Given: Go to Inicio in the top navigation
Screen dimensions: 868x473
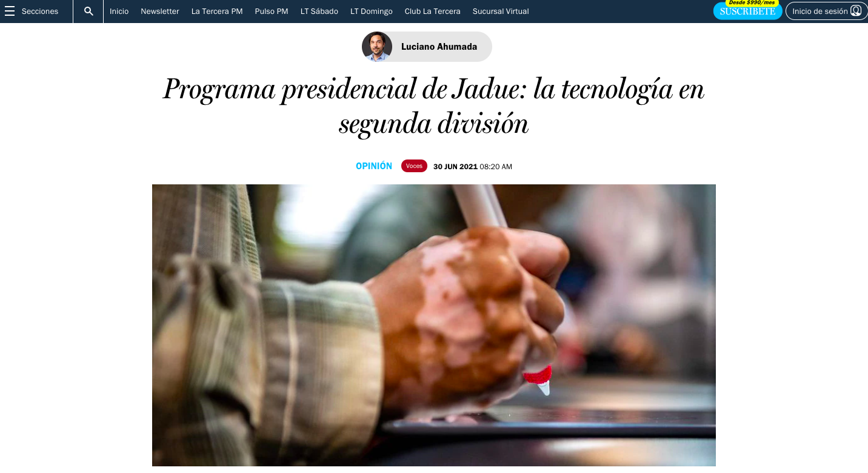Looking at the screenshot, I should pyautogui.click(x=119, y=12).
